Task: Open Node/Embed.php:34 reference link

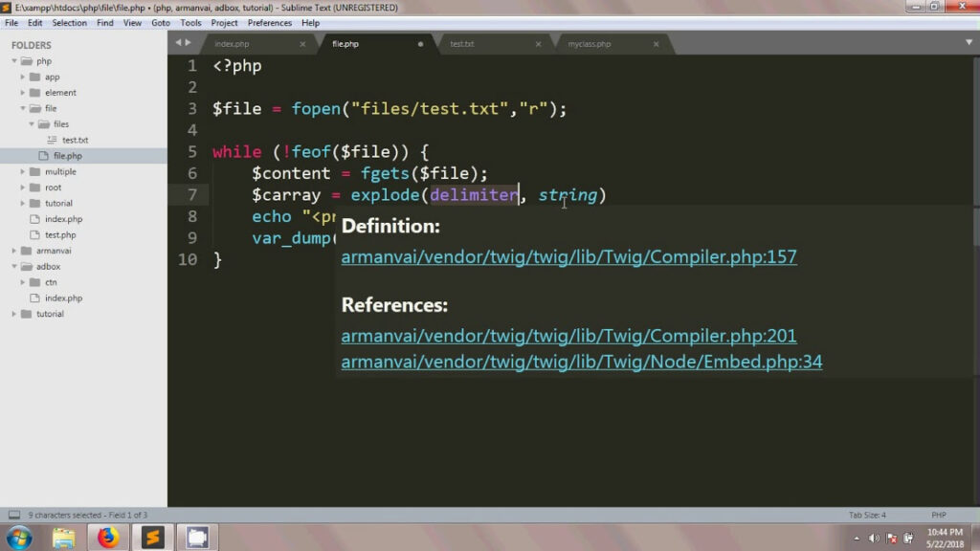Action: 582,362
